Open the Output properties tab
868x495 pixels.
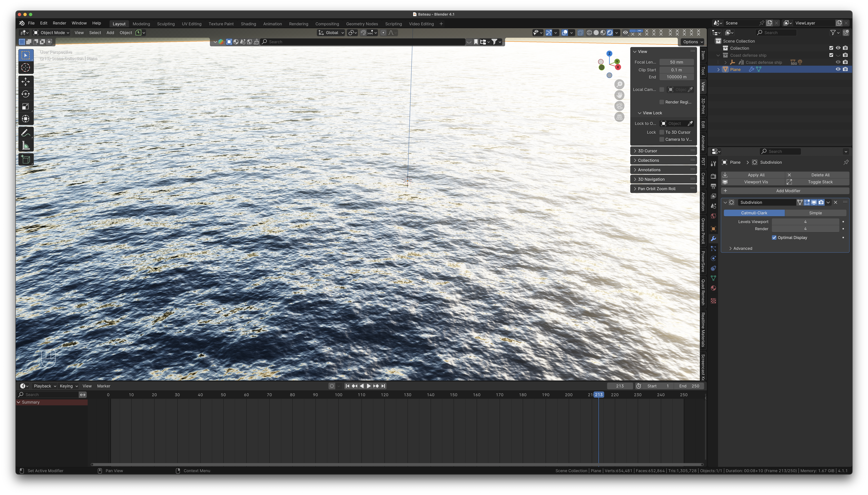tap(713, 186)
